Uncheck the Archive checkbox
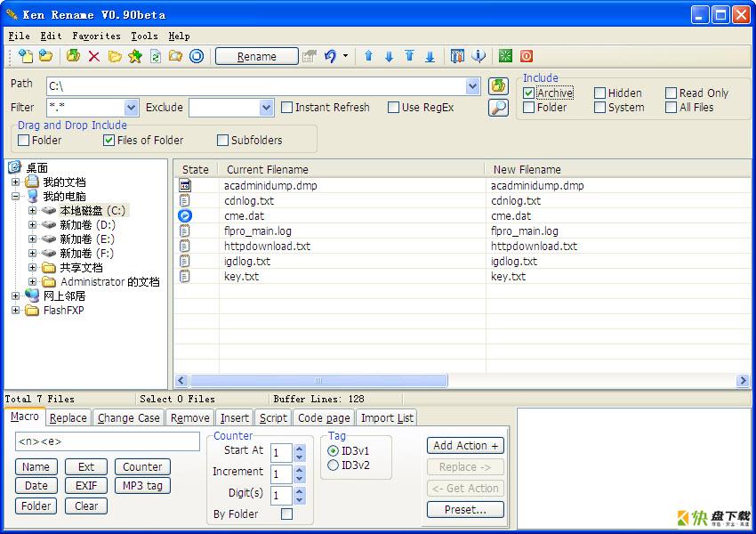756x534 pixels. [x=528, y=93]
